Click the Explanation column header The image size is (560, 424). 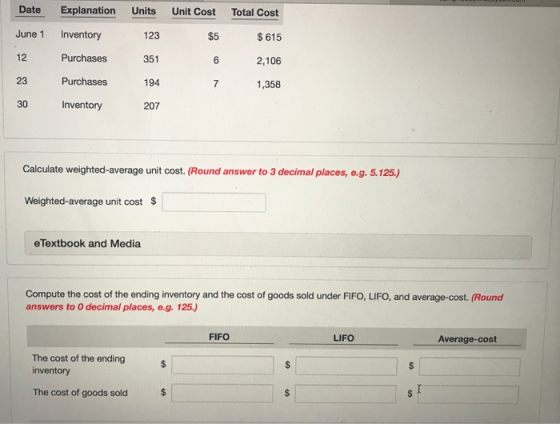[x=88, y=11]
